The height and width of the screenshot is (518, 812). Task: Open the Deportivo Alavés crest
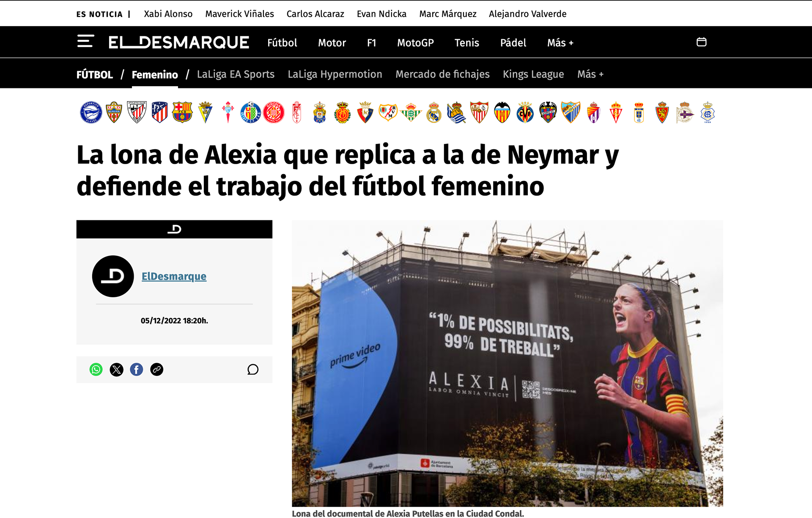(91, 112)
